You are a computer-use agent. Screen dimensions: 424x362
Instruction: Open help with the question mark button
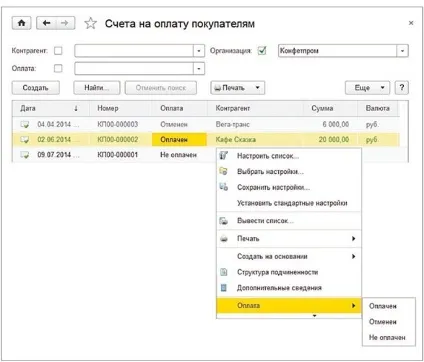[402, 88]
